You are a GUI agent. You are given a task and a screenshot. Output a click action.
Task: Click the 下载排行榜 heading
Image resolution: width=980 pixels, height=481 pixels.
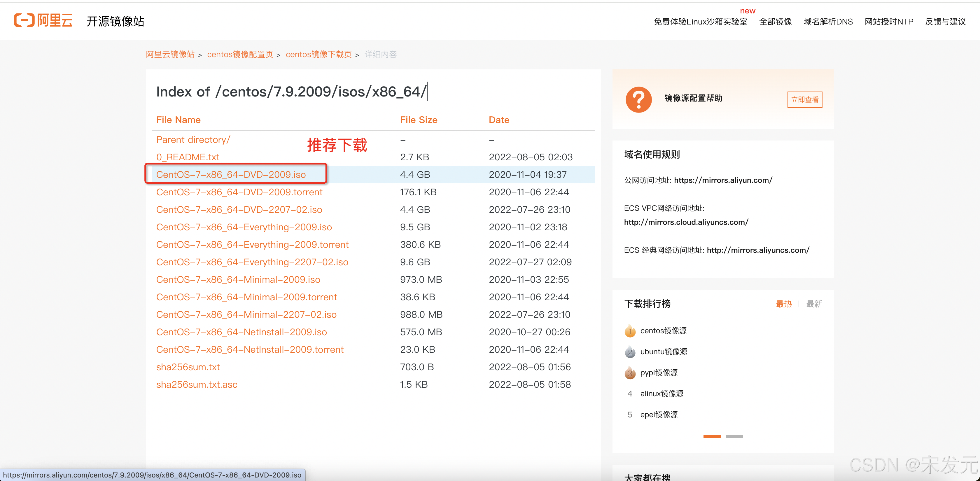647,304
